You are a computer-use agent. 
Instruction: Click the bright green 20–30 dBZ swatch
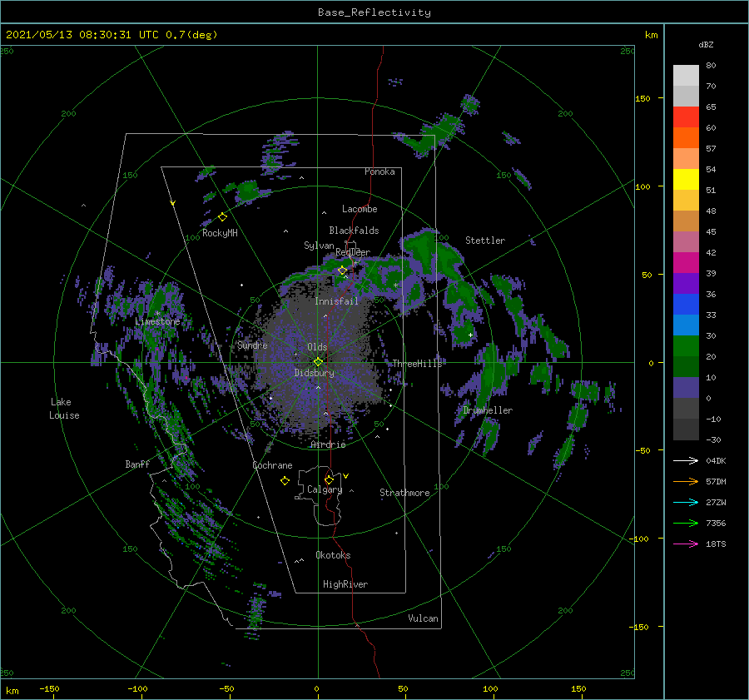[686, 346]
